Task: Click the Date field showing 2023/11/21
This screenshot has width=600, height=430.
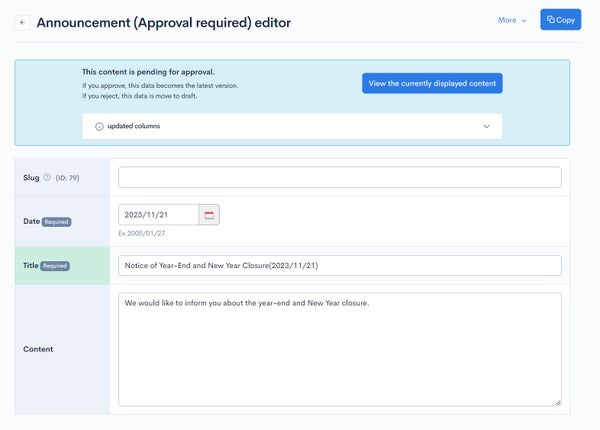Action: (158, 215)
